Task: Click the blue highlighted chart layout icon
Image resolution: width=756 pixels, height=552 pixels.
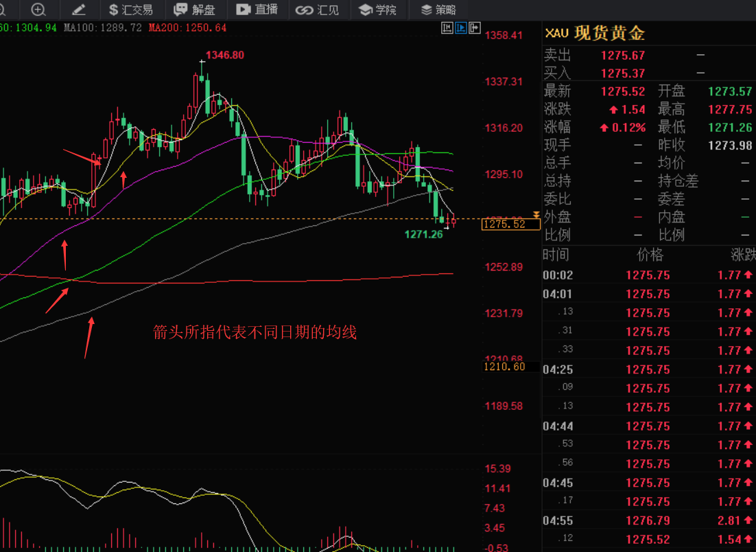Action: click(461, 28)
